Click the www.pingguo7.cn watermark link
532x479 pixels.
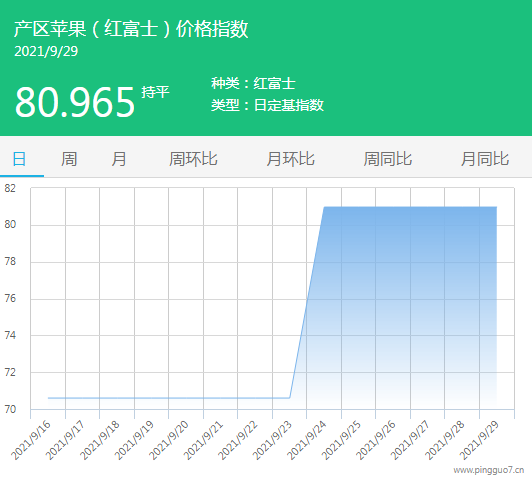489,470
